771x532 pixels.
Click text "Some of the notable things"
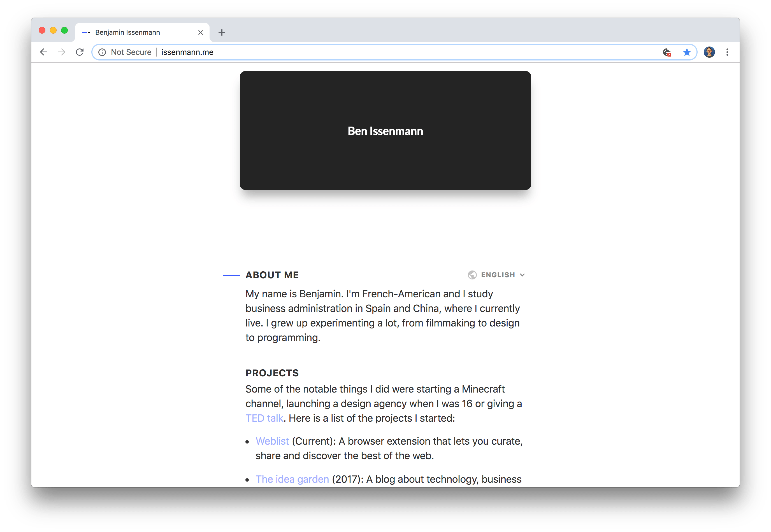coord(306,389)
